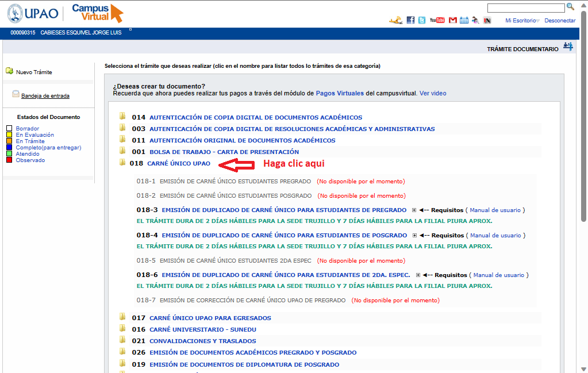
Task: Expand category 021 Convalidaciones y Traslados
Action: (x=203, y=341)
